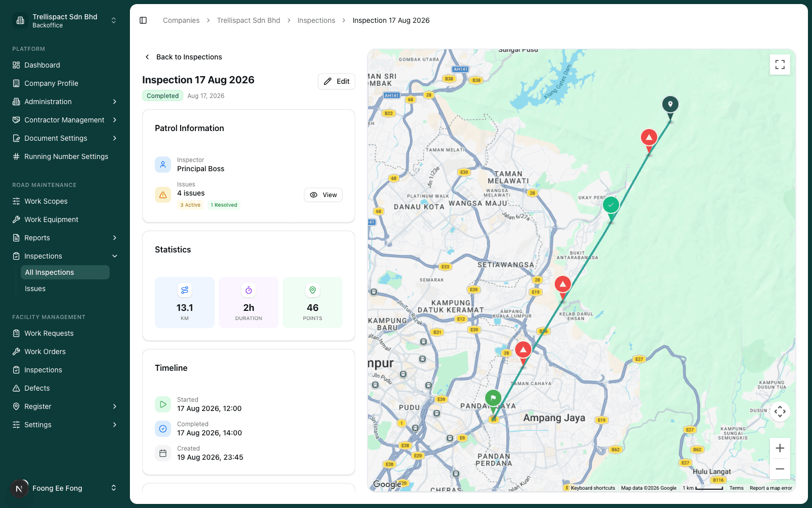Click the Companies breadcrumb link
Viewport: 812px width, 508px height.
tap(181, 20)
